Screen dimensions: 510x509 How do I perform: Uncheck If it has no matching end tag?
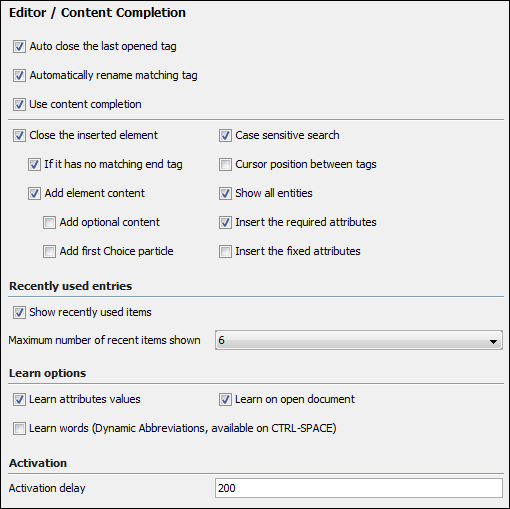(34, 165)
